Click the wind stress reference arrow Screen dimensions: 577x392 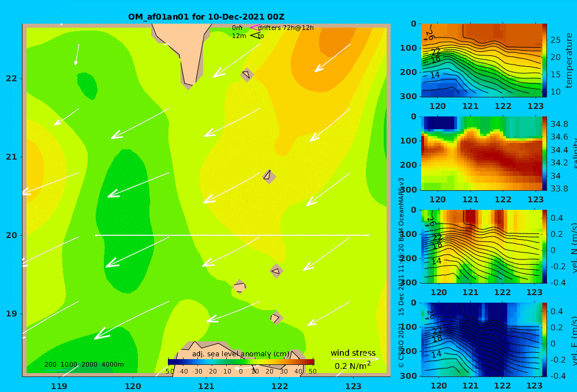point(354,359)
